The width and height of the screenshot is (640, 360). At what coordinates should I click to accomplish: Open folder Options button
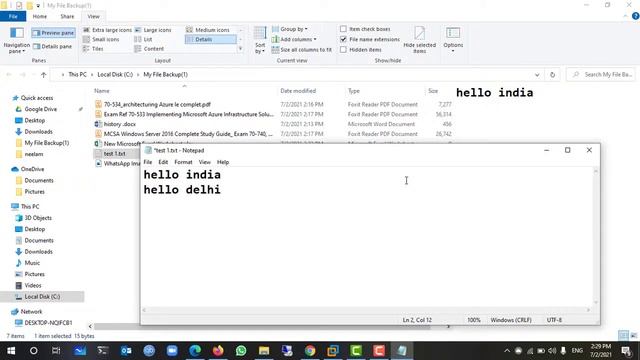point(453,40)
